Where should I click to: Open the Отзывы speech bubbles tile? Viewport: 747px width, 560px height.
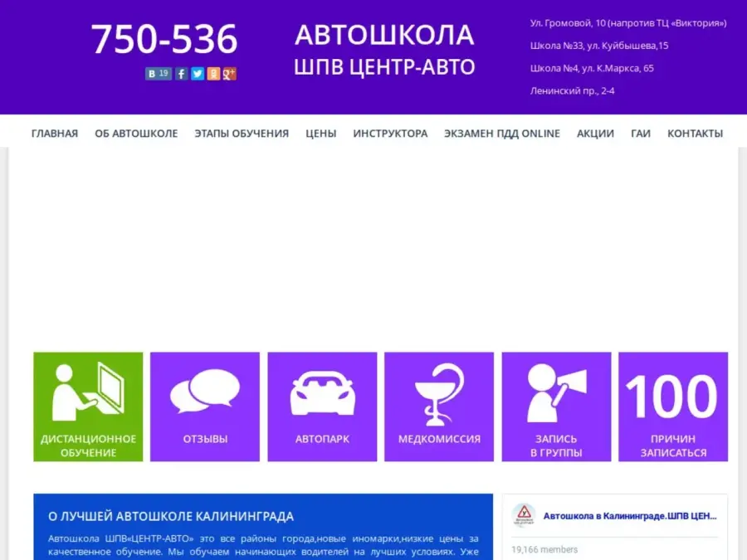coord(205,407)
